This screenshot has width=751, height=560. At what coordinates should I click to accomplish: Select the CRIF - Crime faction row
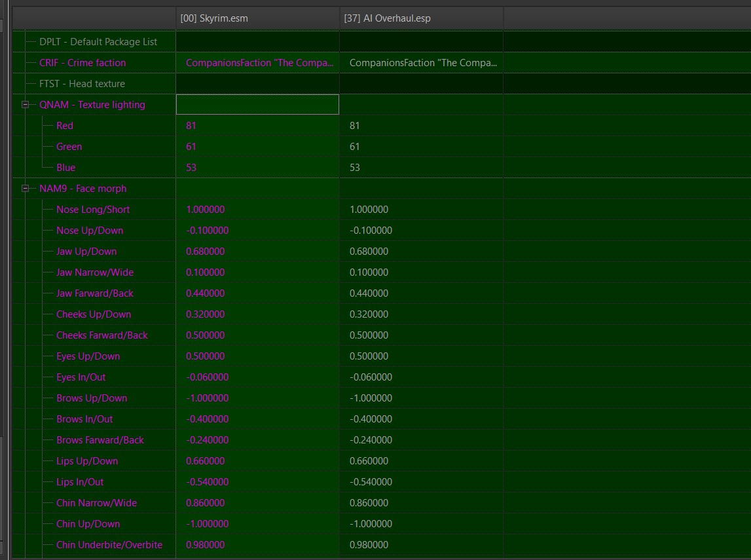pyautogui.click(x=381, y=63)
